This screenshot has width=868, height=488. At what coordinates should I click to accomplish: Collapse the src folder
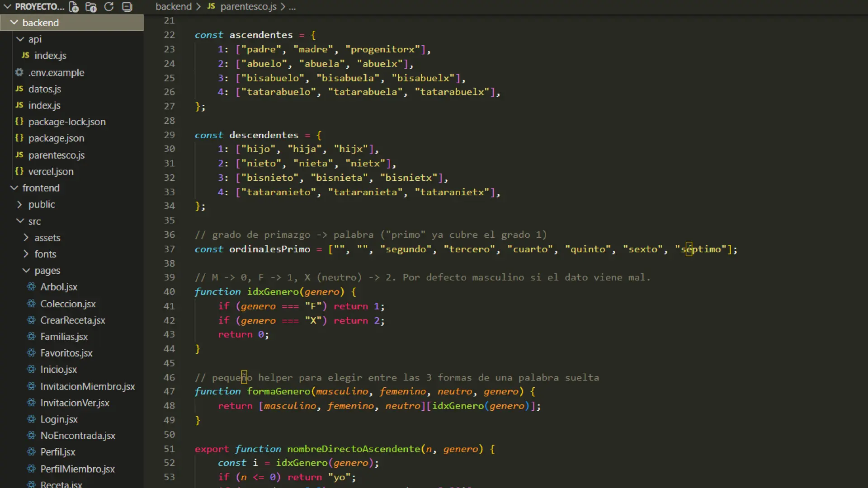(x=20, y=221)
